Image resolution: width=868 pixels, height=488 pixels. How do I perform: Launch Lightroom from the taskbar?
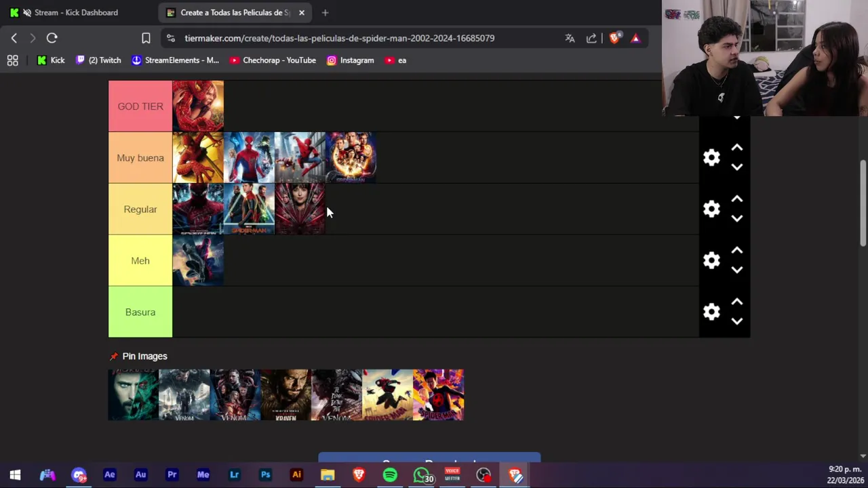pos(234,475)
